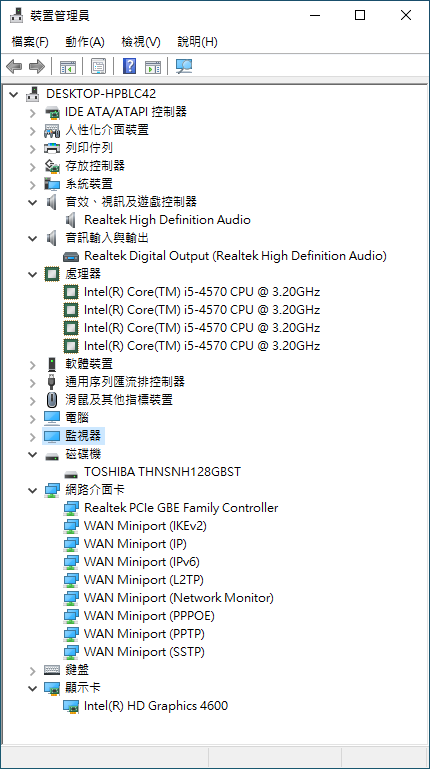
Task: Expand the 監視器 category arrow
Action: tap(32, 436)
